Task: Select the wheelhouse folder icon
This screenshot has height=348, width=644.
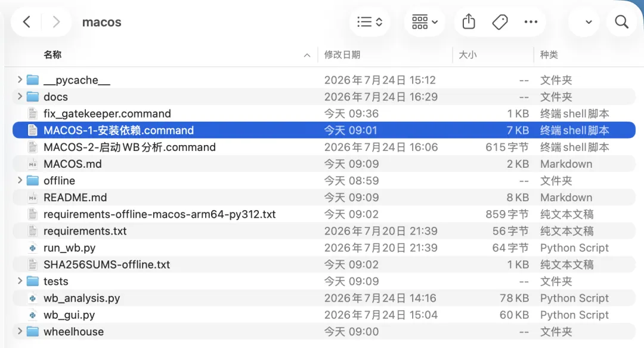Action: (32, 331)
